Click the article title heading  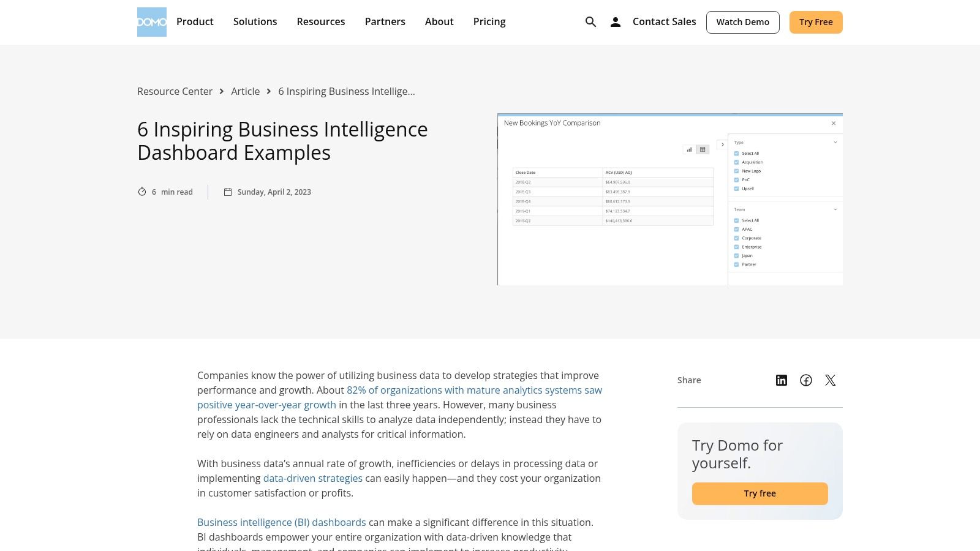click(x=282, y=141)
